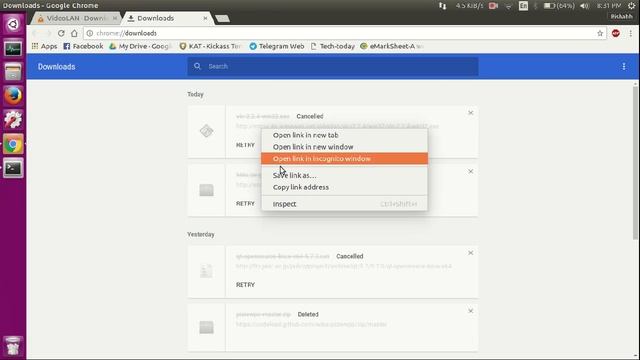Open the Apps bookmark shortcut

[x=44, y=46]
